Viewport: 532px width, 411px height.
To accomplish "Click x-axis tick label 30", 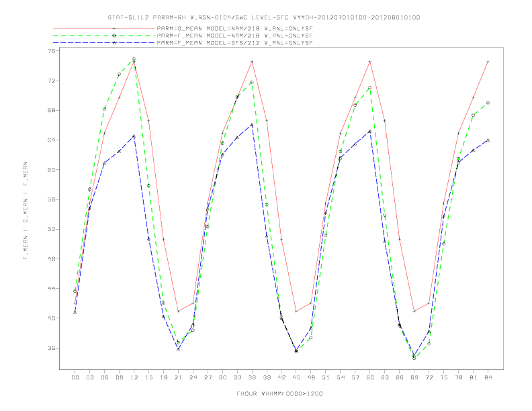I will tap(222, 377).
